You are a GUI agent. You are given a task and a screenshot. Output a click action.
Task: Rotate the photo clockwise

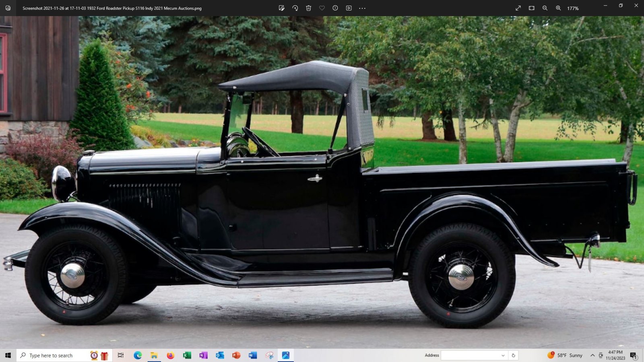point(295,8)
